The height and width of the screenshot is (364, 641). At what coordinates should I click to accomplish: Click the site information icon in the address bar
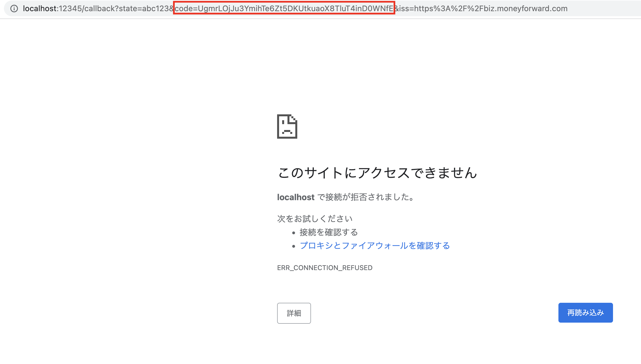pos(13,9)
